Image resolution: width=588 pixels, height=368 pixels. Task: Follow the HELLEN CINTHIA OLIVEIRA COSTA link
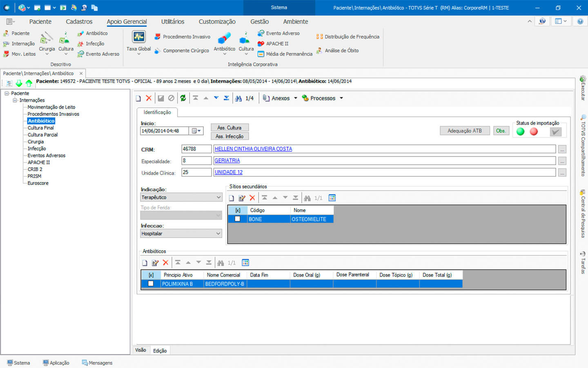tap(253, 149)
